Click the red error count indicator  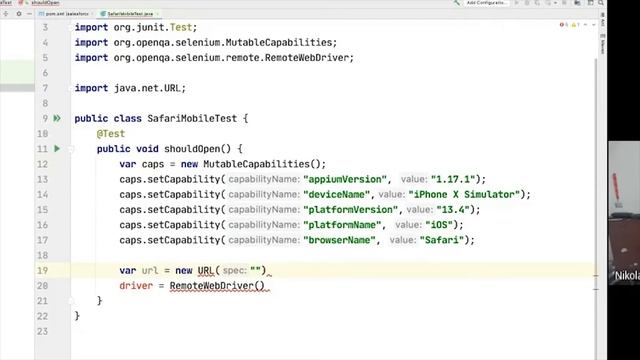pyautogui.click(x=564, y=25)
